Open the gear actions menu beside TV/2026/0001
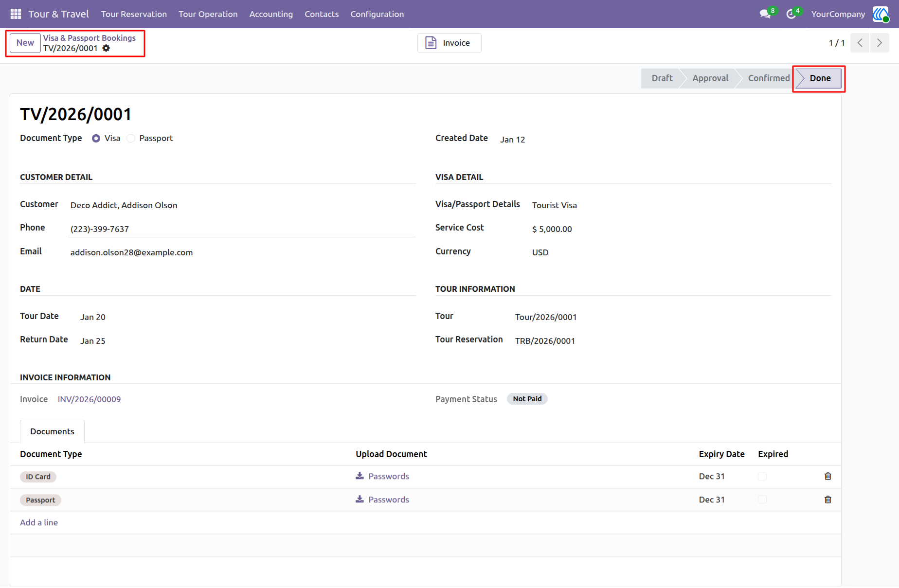The height and width of the screenshot is (588, 899). [106, 48]
